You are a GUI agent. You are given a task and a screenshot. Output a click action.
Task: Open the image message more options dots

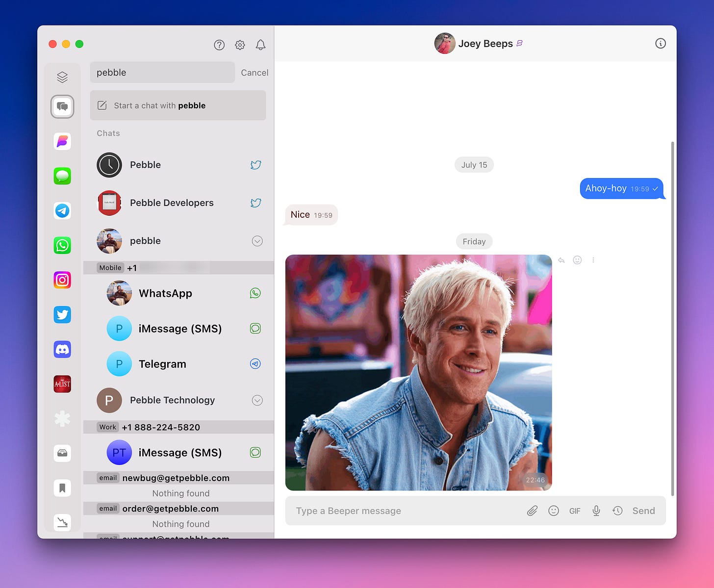click(593, 260)
